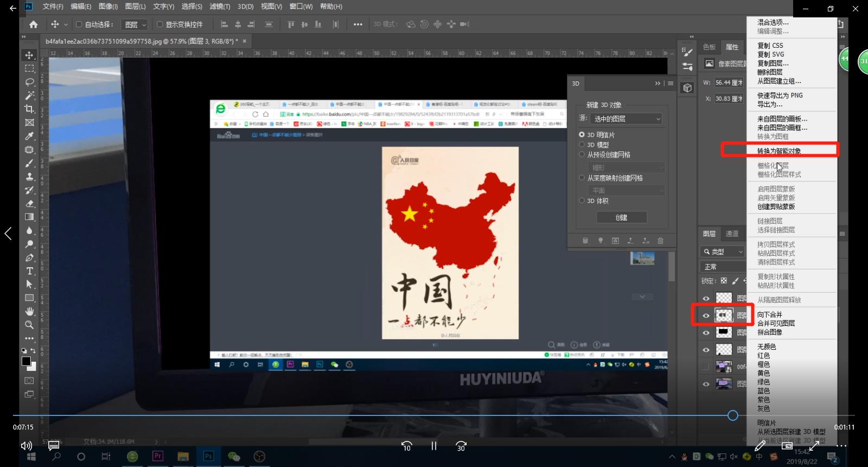Choose 合并可见图层 entry
Viewport: 868px width, 467px height.
click(x=776, y=323)
